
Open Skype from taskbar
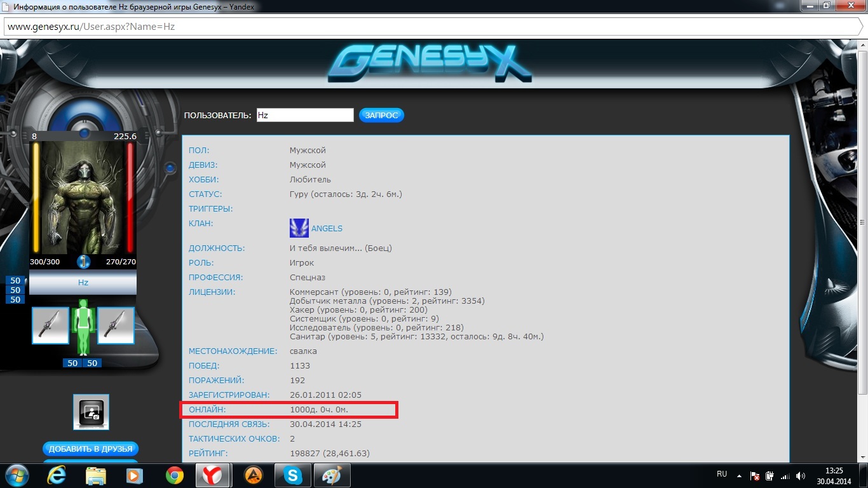click(x=293, y=476)
